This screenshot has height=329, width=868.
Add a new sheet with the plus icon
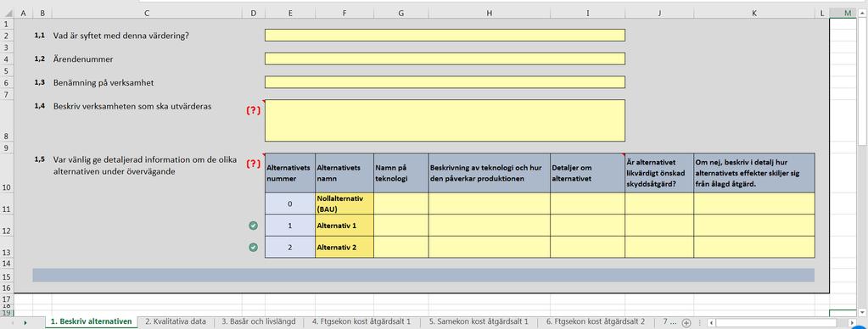686,322
